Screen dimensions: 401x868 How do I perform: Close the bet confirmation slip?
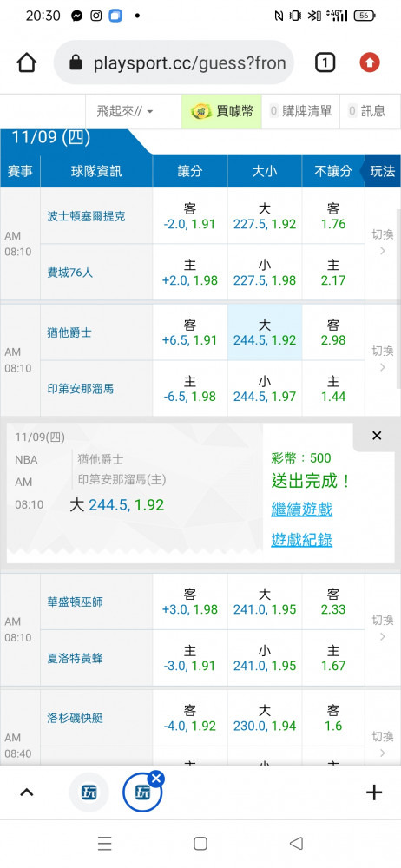377,436
